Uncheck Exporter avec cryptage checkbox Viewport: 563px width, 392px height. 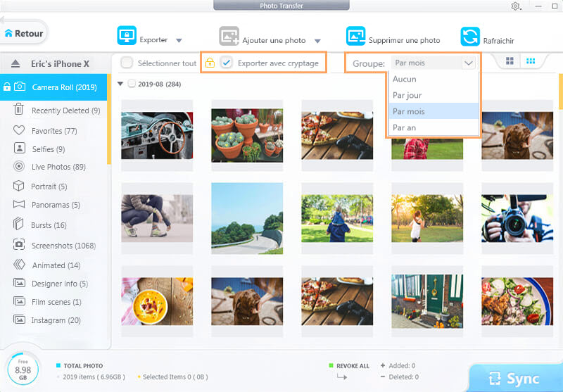227,63
